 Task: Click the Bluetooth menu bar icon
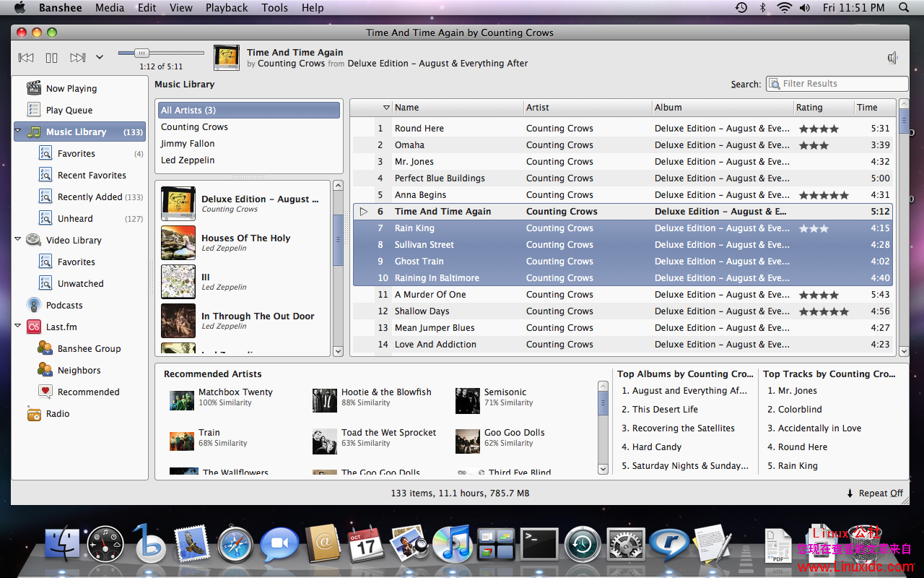763,7
